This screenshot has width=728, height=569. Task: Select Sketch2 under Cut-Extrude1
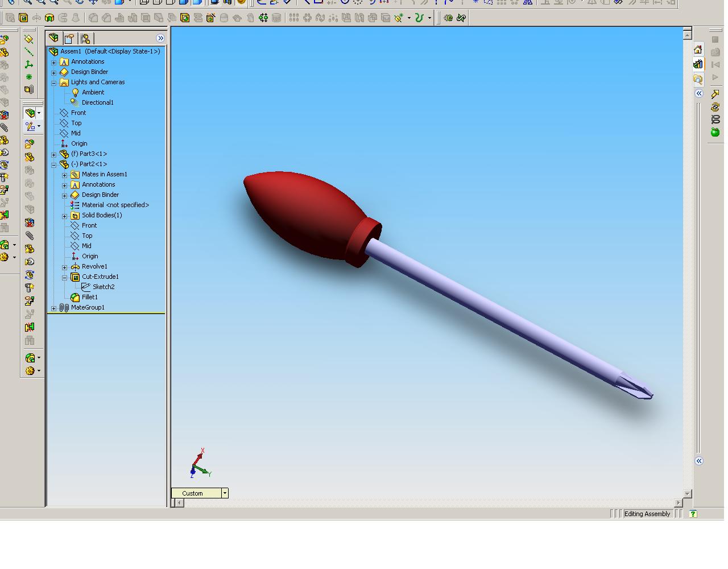(104, 287)
